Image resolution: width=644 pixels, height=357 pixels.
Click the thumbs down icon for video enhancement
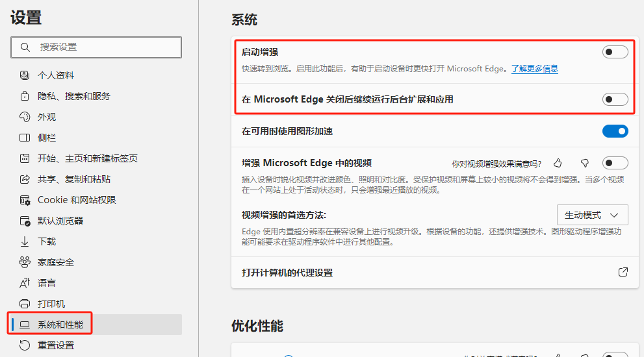click(x=584, y=163)
